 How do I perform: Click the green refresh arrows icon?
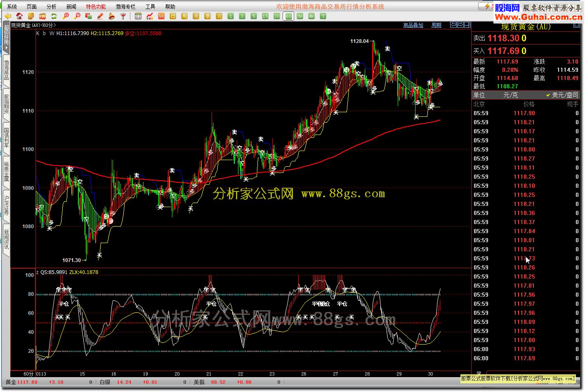pos(54,16)
